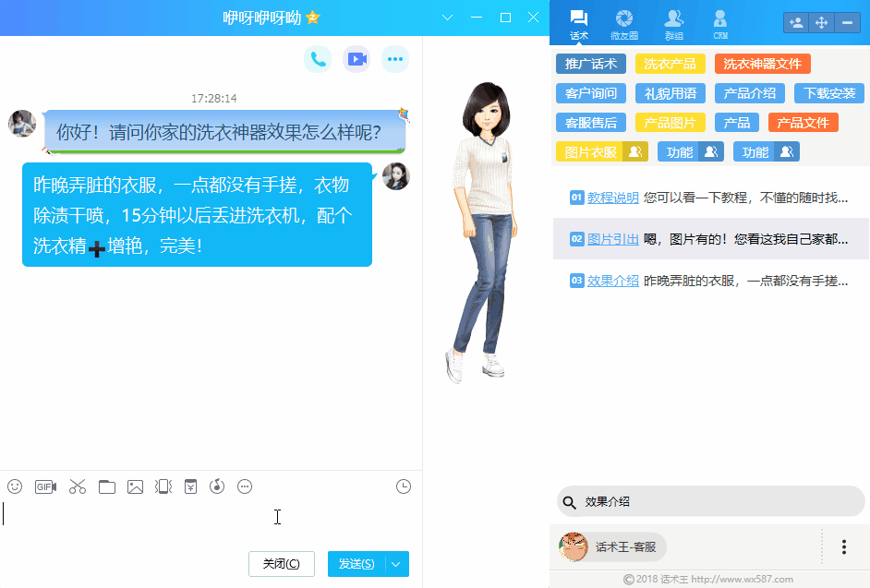Click the timestamp 17:28:14
This screenshot has width=870, height=588.
coord(214,98)
